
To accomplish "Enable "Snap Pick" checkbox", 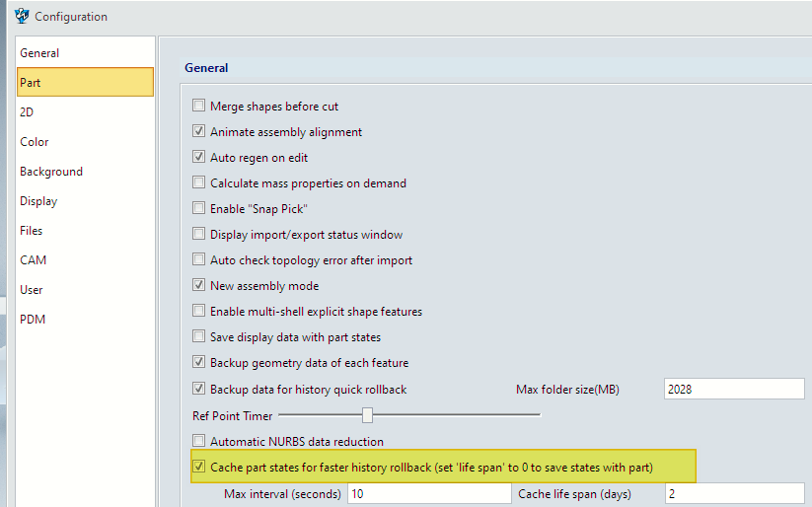I will click(x=198, y=208).
